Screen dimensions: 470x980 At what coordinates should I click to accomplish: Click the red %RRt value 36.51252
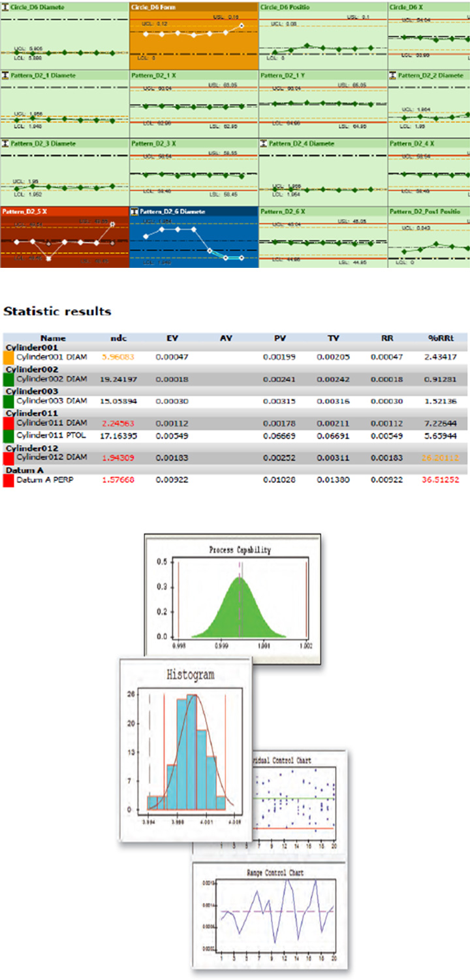(439, 480)
